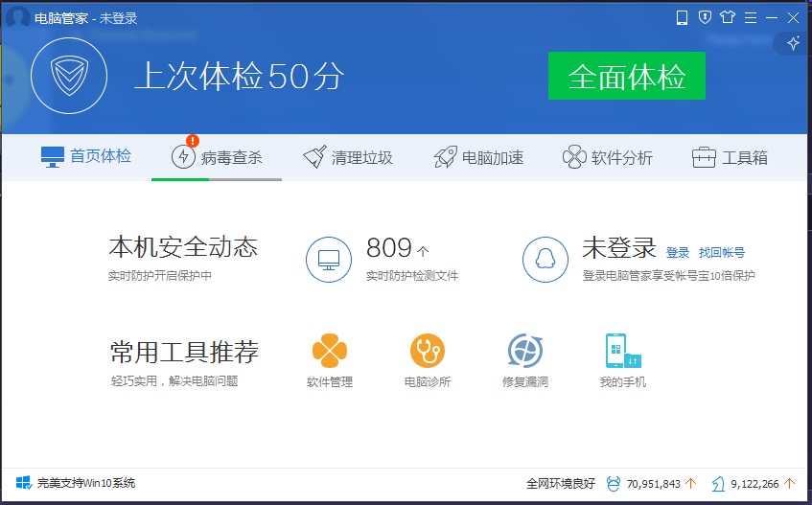Open the skin (shirt) icon
This screenshot has height=505, width=812.
click(728, 17)
